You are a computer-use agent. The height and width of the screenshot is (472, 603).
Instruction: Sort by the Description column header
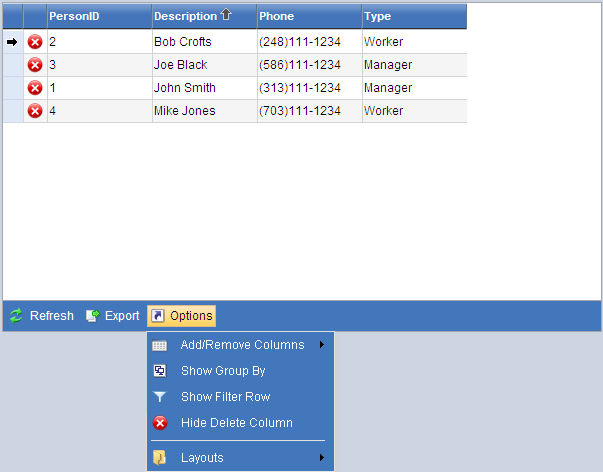coord(185,16)
